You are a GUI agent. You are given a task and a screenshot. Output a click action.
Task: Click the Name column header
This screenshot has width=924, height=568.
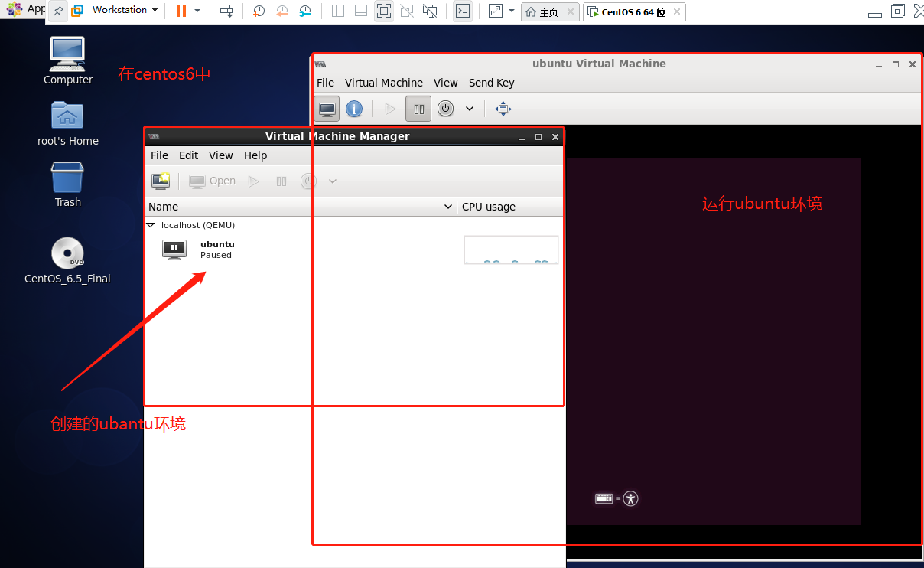click(301, 207)
